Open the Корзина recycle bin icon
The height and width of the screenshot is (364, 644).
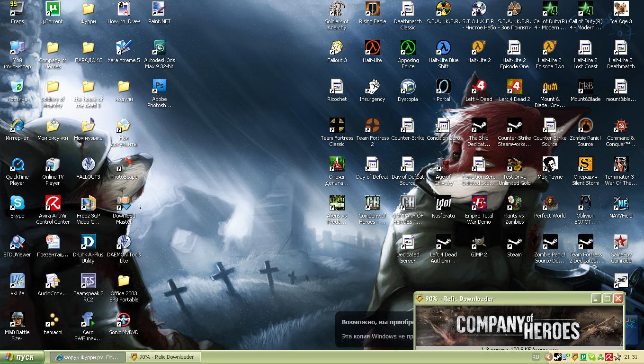click(x=17, y=87)
